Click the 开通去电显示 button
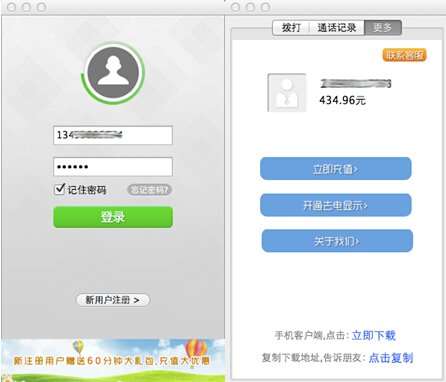This screenshot has height=382, width=446. tap(336, 205)
